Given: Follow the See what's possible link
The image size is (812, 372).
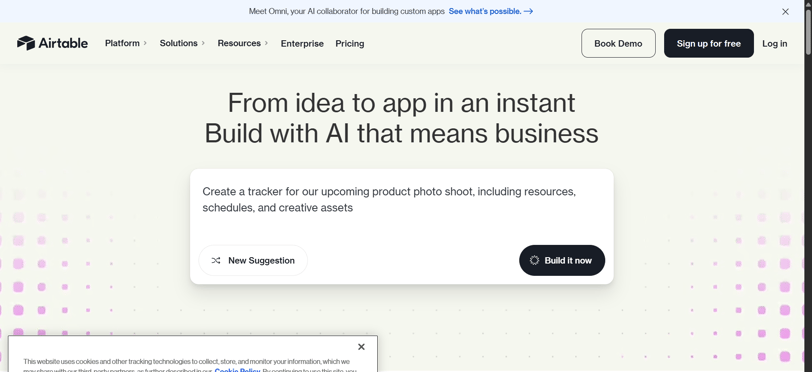Looking at the screenshot, I should coord(490,11).
